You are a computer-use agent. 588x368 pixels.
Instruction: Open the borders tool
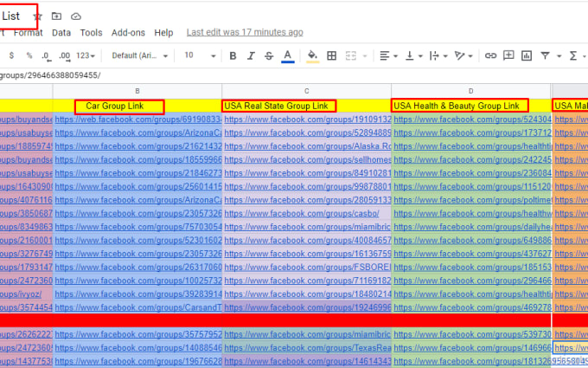pos(331,56)
